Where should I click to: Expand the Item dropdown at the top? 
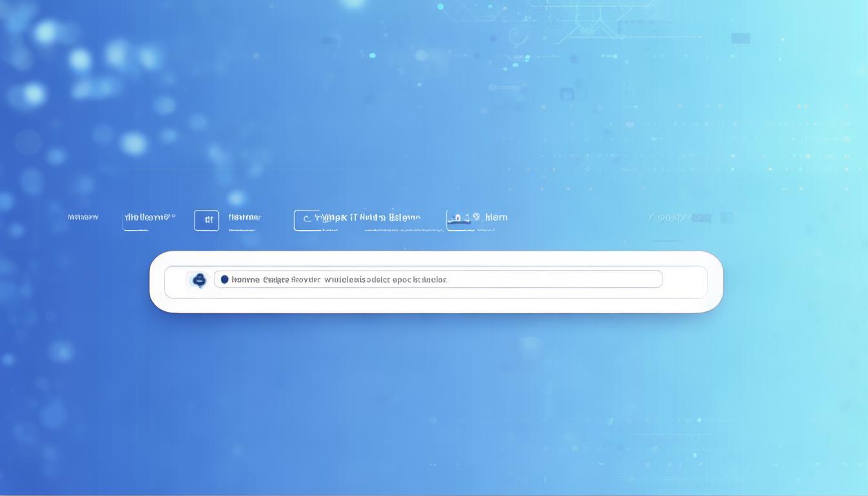click(x=497, y=217)
